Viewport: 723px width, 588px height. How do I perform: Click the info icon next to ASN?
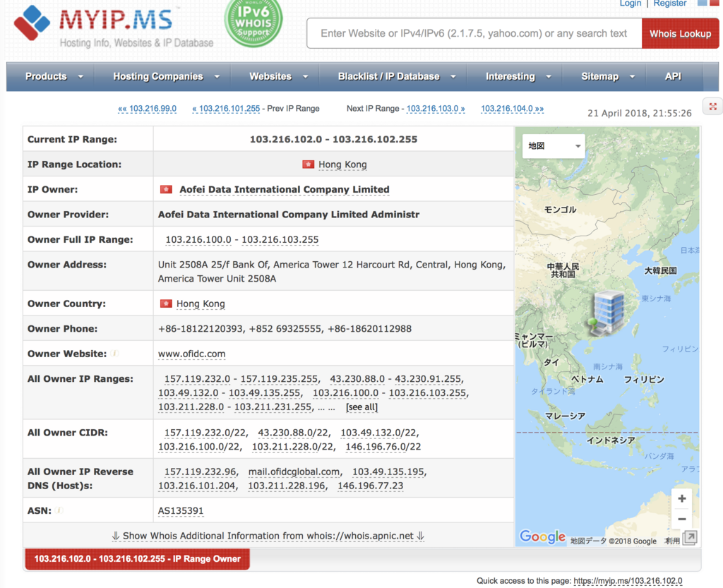pos(59,510)
